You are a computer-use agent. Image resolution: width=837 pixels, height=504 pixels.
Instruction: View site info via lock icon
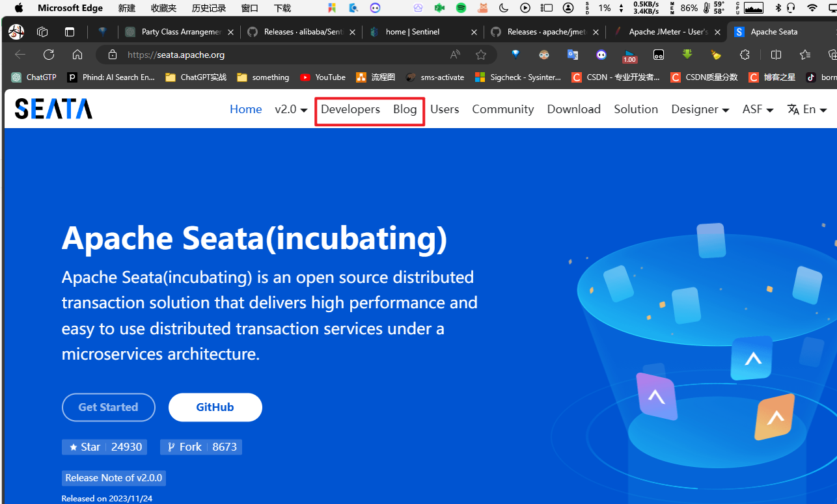coord(113,55)
